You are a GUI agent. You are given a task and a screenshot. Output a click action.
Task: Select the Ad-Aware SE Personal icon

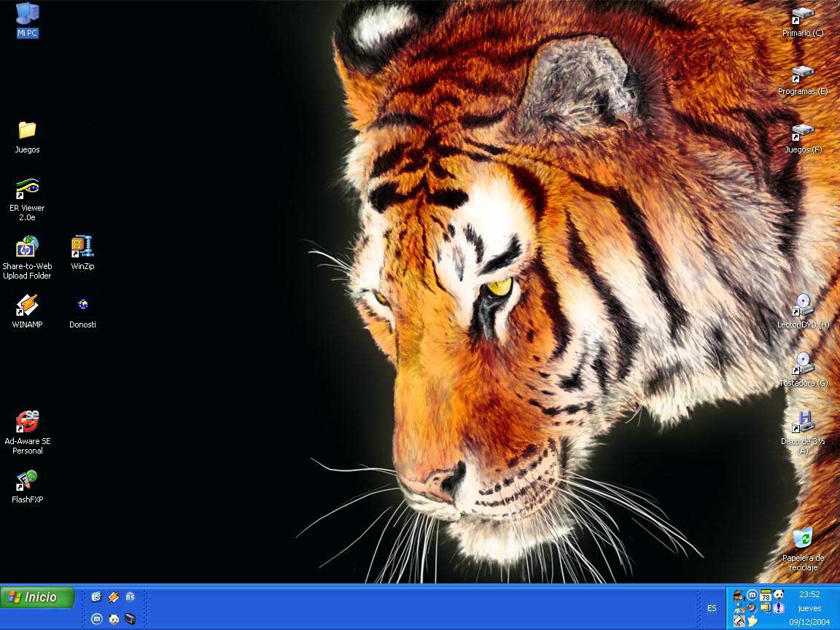[x=27, y=422]
